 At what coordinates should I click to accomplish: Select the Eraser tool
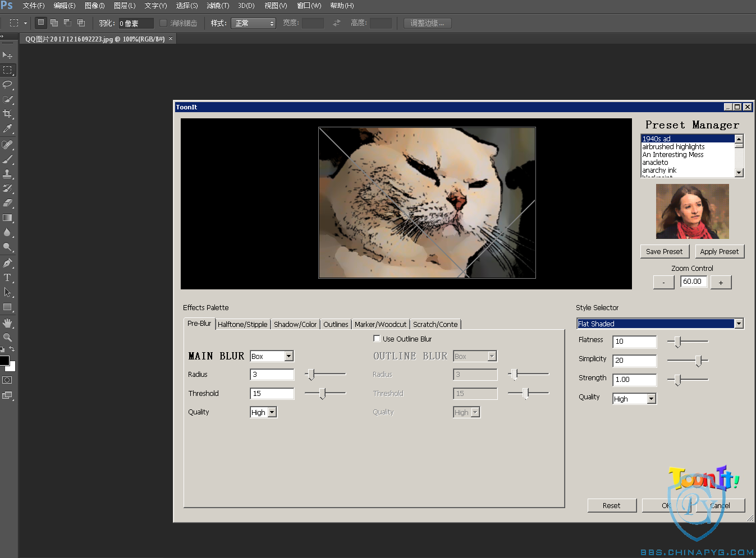click(x=7, y=203)
